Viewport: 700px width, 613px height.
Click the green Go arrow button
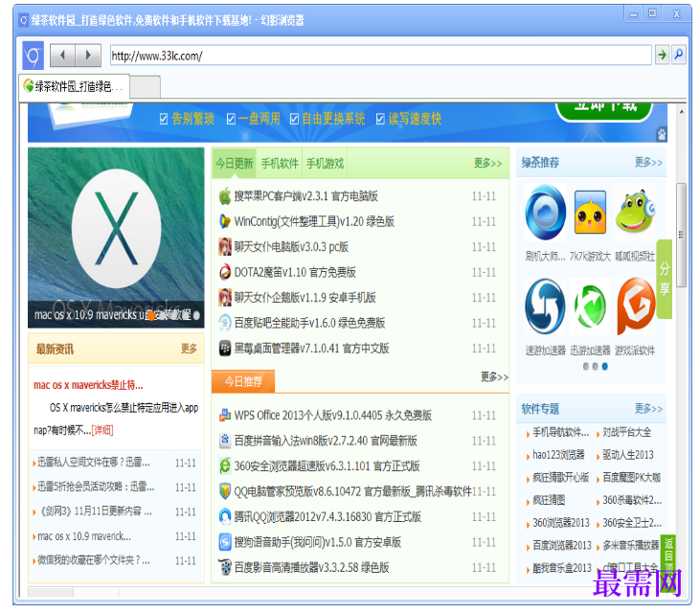click(x=662, y=55)
